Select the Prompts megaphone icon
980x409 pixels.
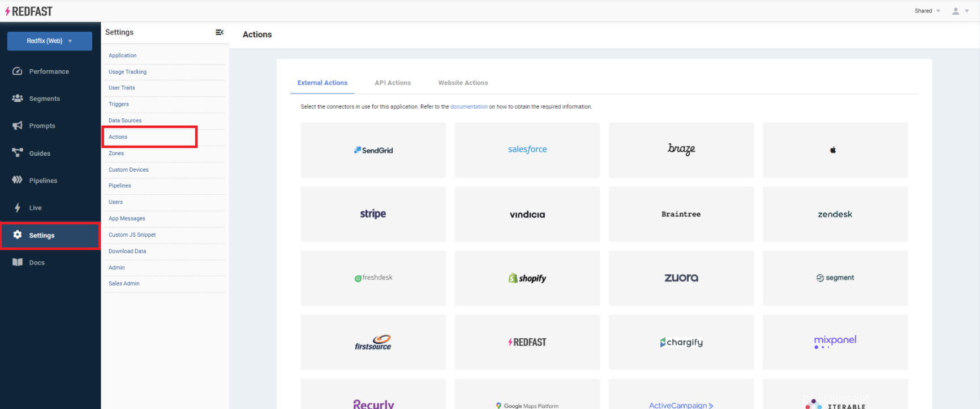click(x=18, y=126)
